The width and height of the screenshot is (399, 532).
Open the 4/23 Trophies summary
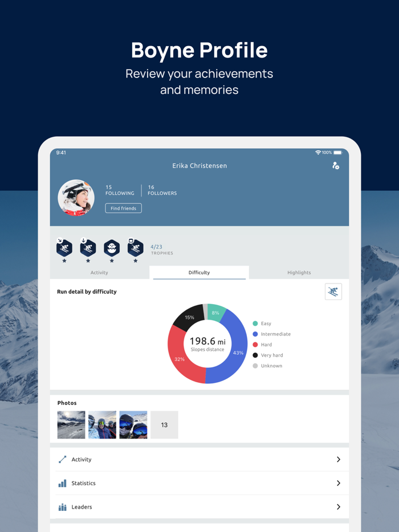click(162, 249)
